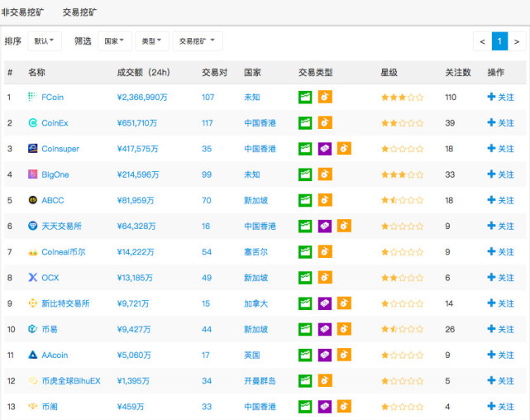Follow Coinsuper with 关注 button
Viewport: 530px width, 420px height.
pos(500,148)
